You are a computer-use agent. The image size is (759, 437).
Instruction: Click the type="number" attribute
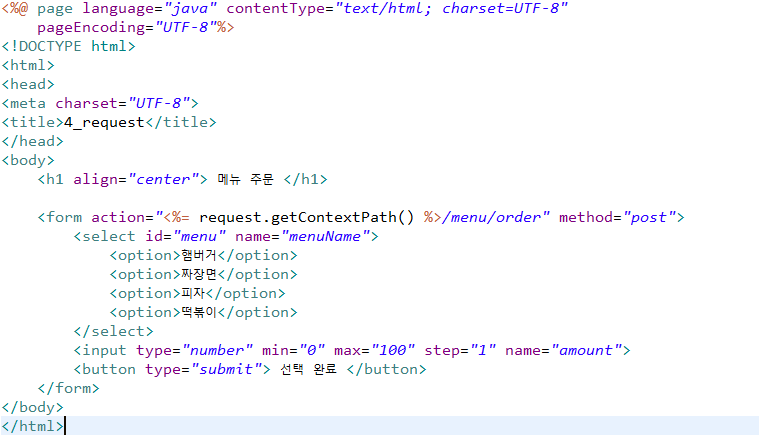[194, 350]
